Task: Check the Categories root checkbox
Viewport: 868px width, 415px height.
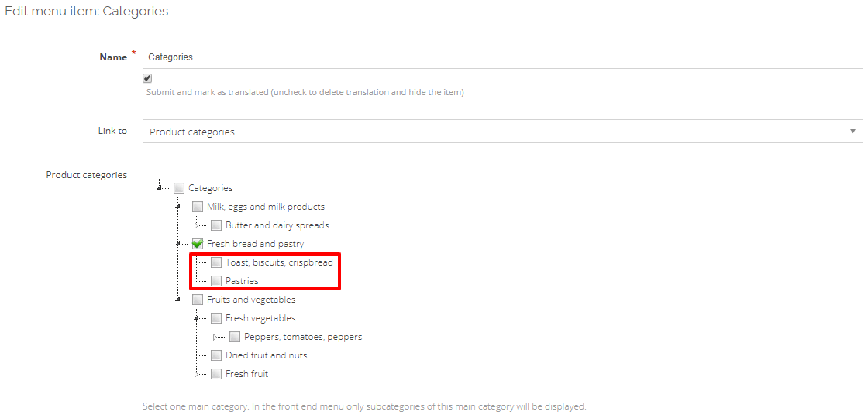Action: tap(179, 188)
